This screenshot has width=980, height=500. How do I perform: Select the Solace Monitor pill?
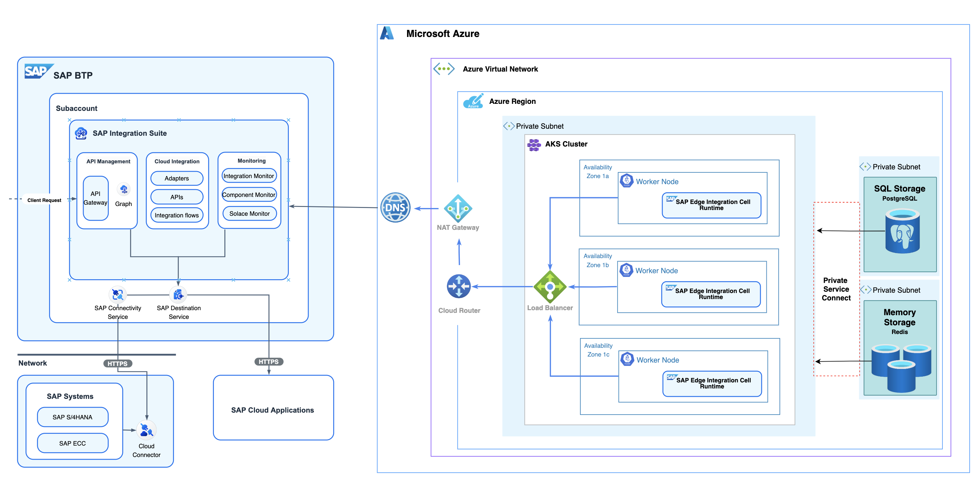(x=250, y=213)
